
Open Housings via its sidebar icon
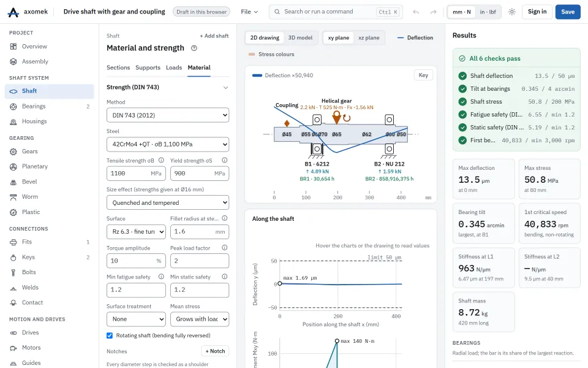pyautogui.click(x=13, y=121)
